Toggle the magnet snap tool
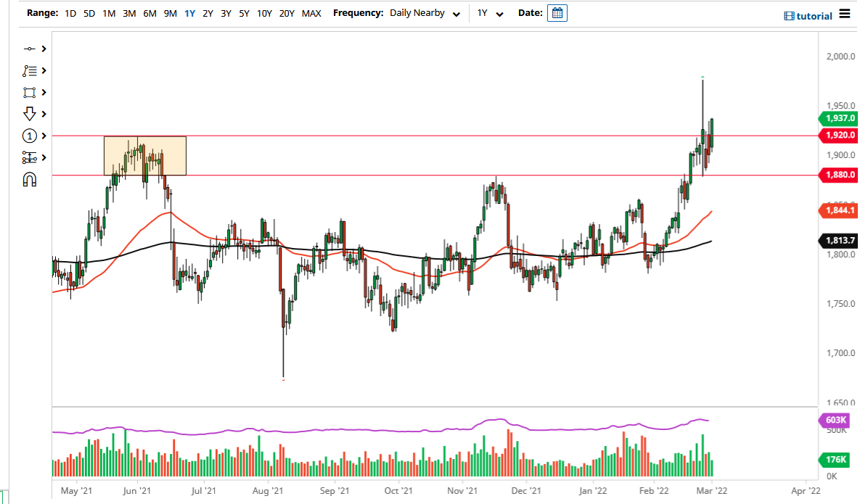Screen dimensions: 868x504 tap(29, 179)
